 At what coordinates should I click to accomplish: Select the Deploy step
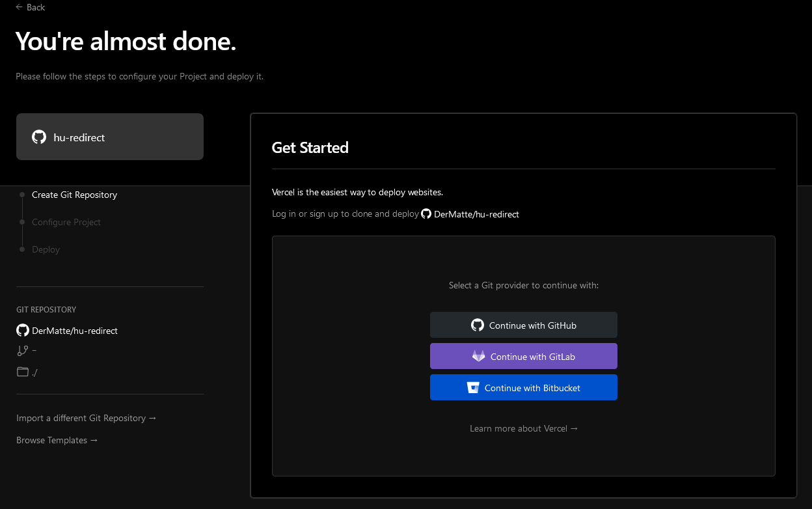click(x=46, y=249)
